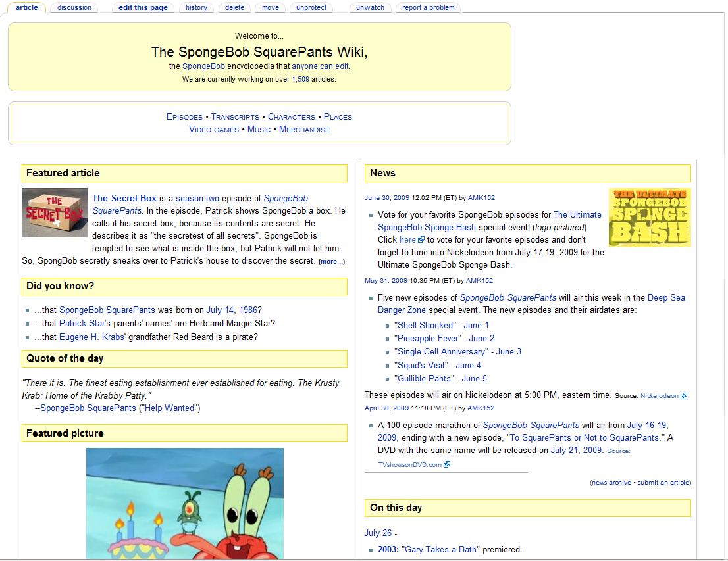Open the news archive link
The image size is (728, 561).
click(611, 483)
